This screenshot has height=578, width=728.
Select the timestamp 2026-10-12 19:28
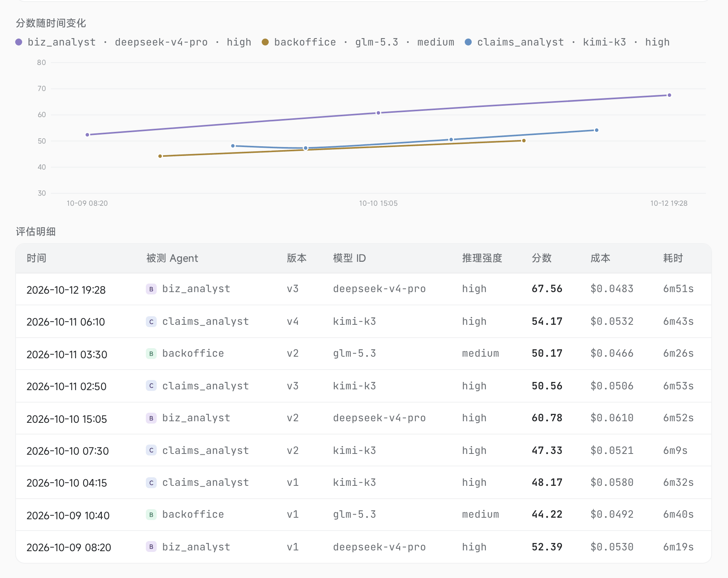point(66,290)
